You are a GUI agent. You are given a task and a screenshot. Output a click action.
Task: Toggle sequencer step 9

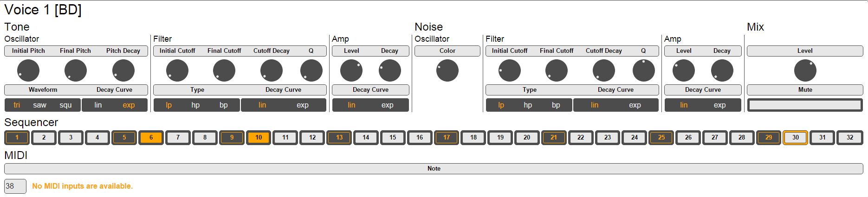[x=232, y=138]
